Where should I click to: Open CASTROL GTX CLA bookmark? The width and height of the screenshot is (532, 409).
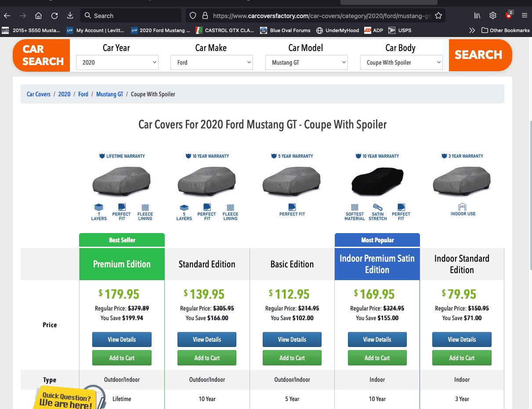pyautogui.click(x=224, y=30)
